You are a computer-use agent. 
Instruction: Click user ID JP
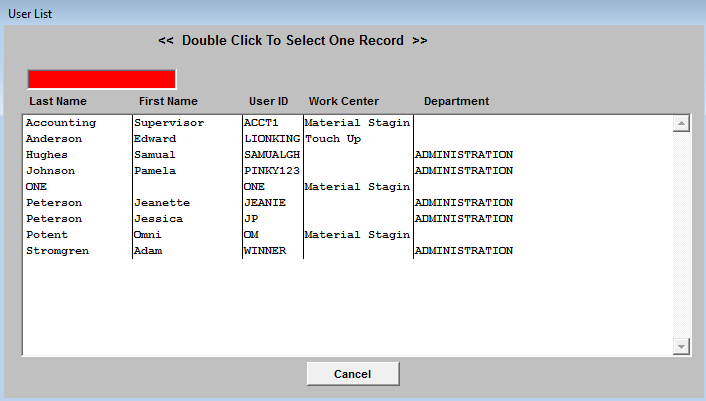pyautogui.click(x=251, y=219)
